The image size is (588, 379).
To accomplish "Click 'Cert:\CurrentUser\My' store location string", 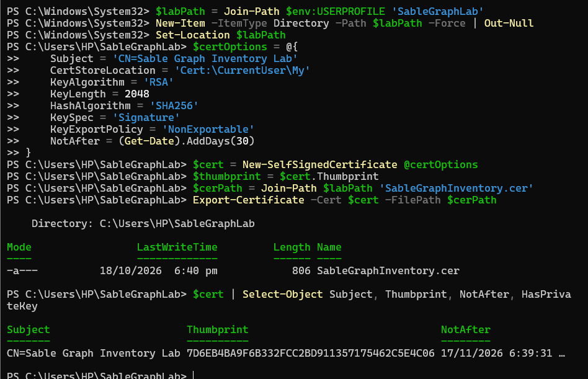I will (243, 70).
